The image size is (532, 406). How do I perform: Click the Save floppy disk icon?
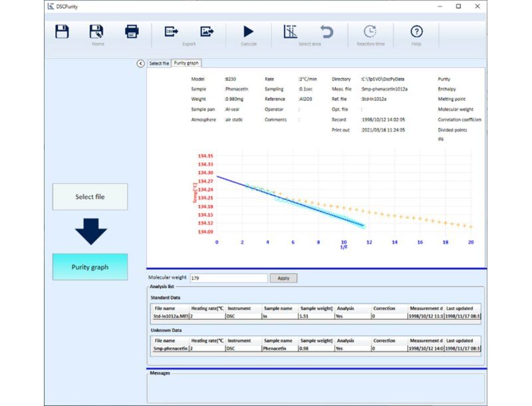pos(62,31)
